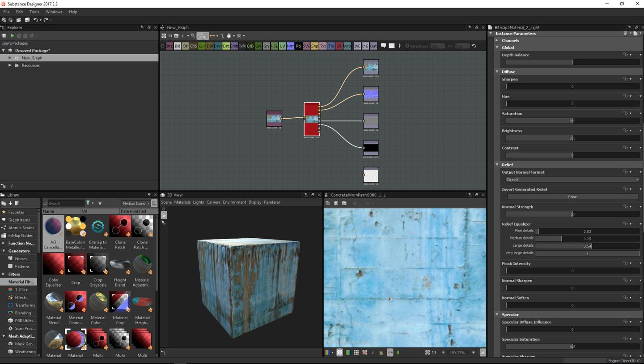Image resolution: width=644 pixels, height=364 pixels.
Task: Select New_Graph in the Explorer tree
Action: click(x=32, y=58)
